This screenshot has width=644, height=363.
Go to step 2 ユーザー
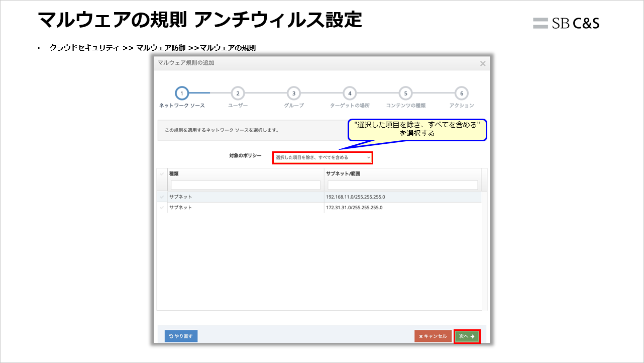tap(238, 93)
